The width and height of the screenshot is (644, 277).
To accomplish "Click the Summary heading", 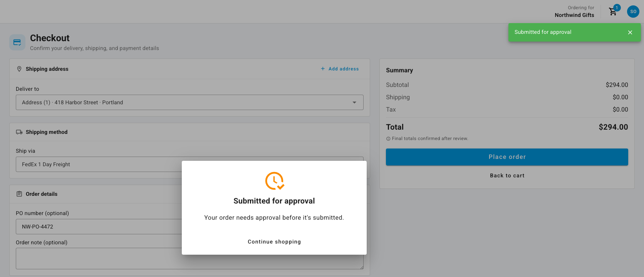I will [399, 70].
